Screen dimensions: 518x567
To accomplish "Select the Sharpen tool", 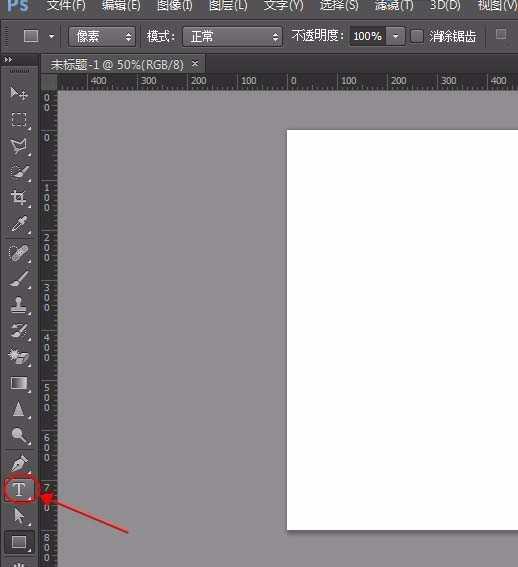I will 19,409.
